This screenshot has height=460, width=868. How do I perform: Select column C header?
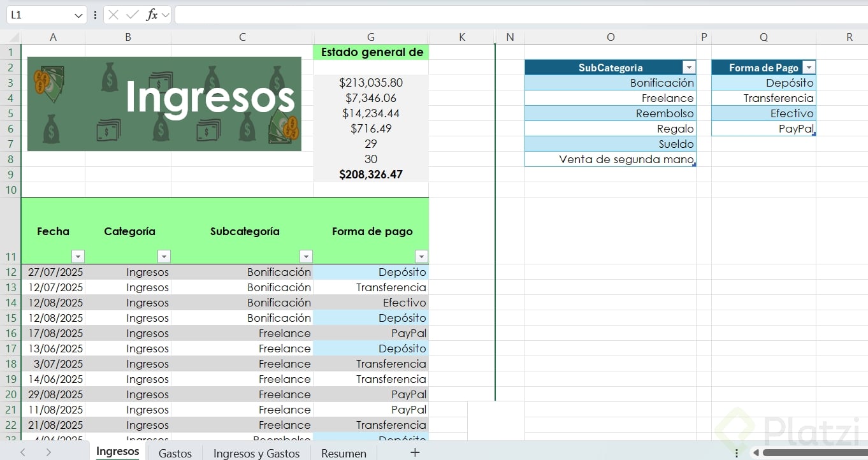pos(242,37)
